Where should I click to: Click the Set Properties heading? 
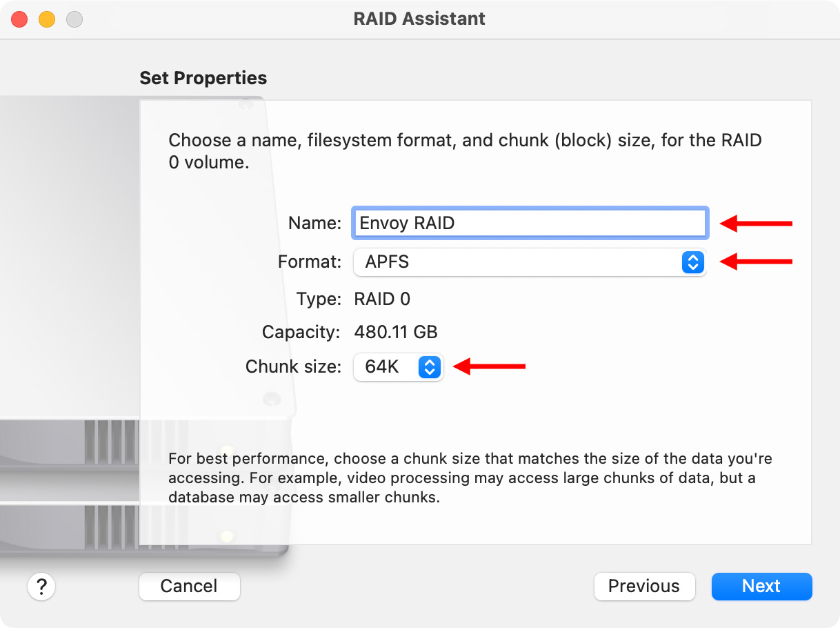click(x=203, y=78)
